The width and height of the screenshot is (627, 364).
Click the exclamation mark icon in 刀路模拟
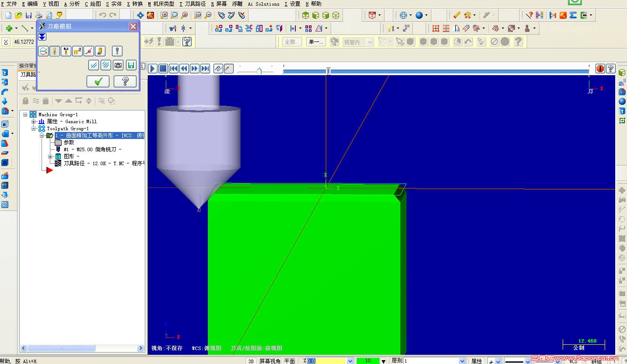pos(117,51)
